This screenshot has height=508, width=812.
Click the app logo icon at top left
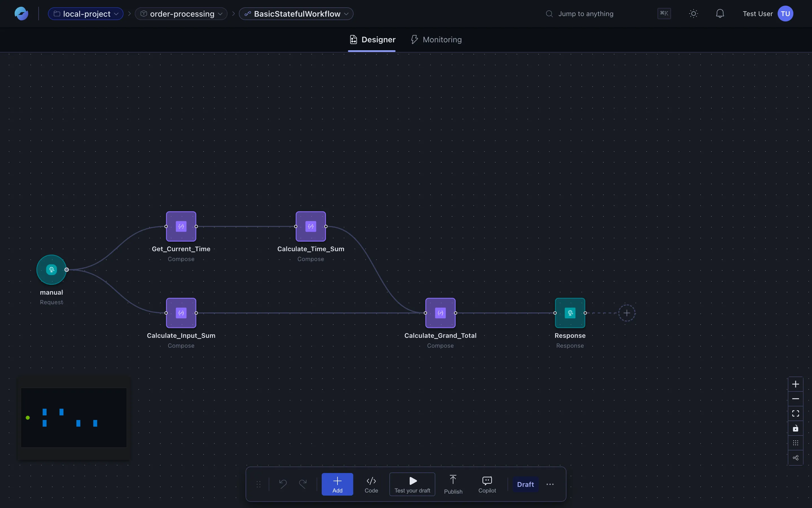point(21,14)
